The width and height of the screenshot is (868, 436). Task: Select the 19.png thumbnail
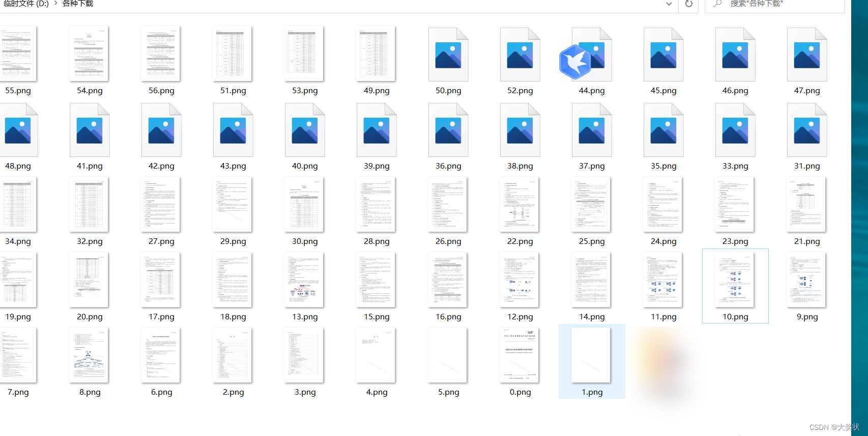(18, 280)
